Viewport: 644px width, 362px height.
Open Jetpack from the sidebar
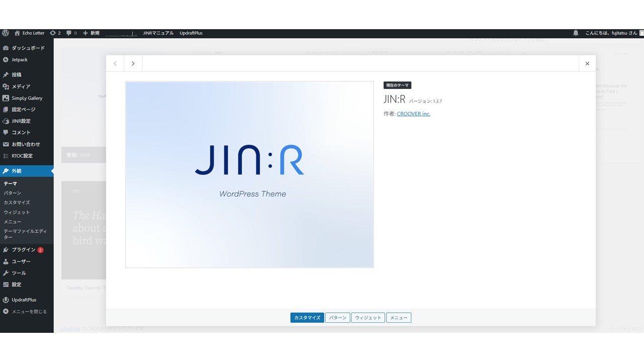[20, 60]
